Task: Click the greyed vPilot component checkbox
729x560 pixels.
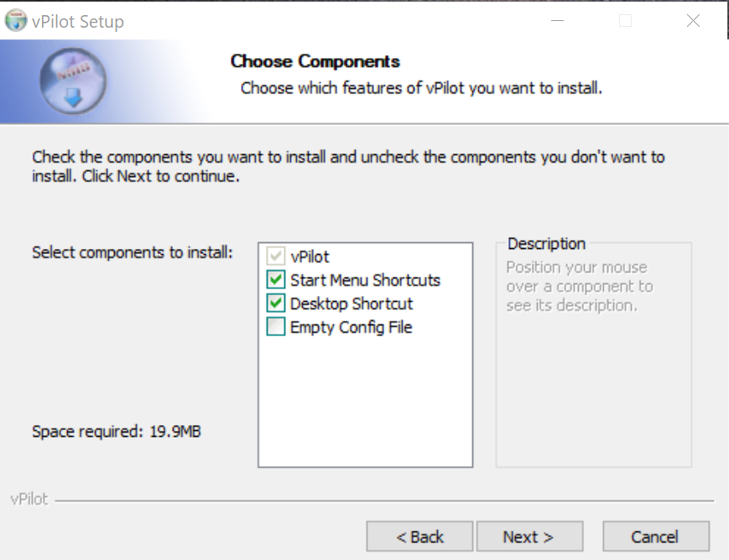Action: click(x=276, y=257)
